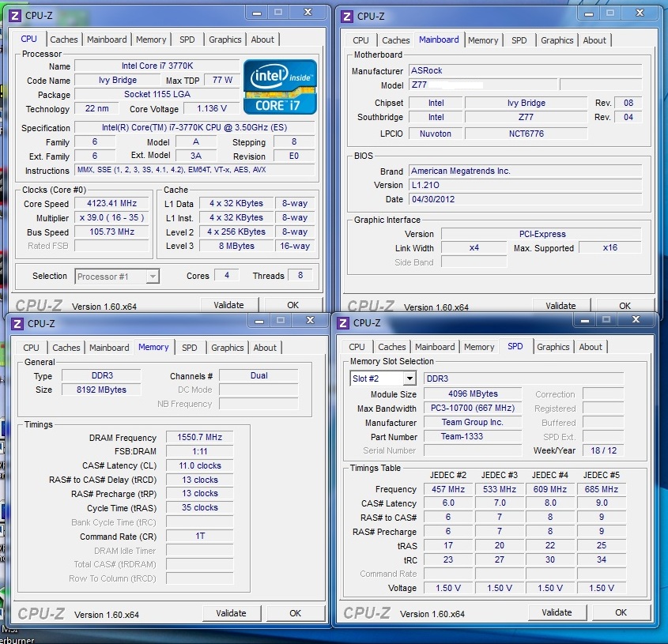Click the CPU-Z title icon of the SPD slot window

342,322
